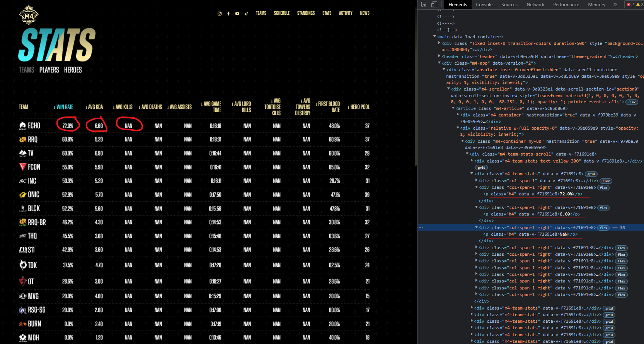Click the S11 team logo

click(x=22, y=250)
